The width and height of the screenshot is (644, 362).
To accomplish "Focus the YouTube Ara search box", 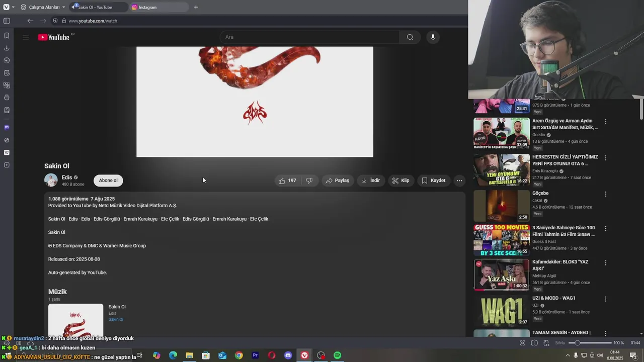I will pyautogui.click(x=309, y=37).
